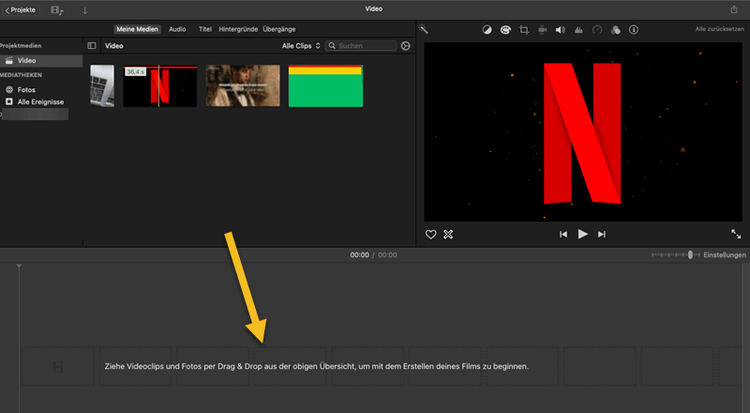
Task: Select the keyboard photo thumbnail
Action: [x=102, y=86]
